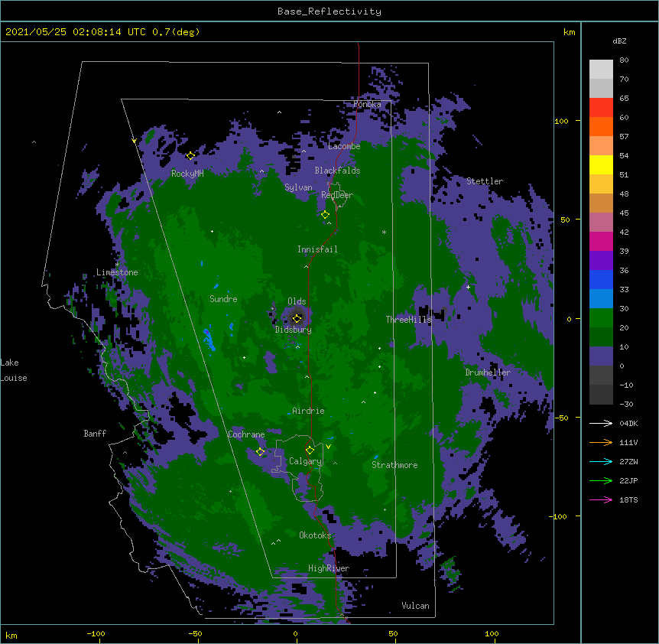The image size is (659, 644).
Task: Click the Banff label
Action: point(95,434)
